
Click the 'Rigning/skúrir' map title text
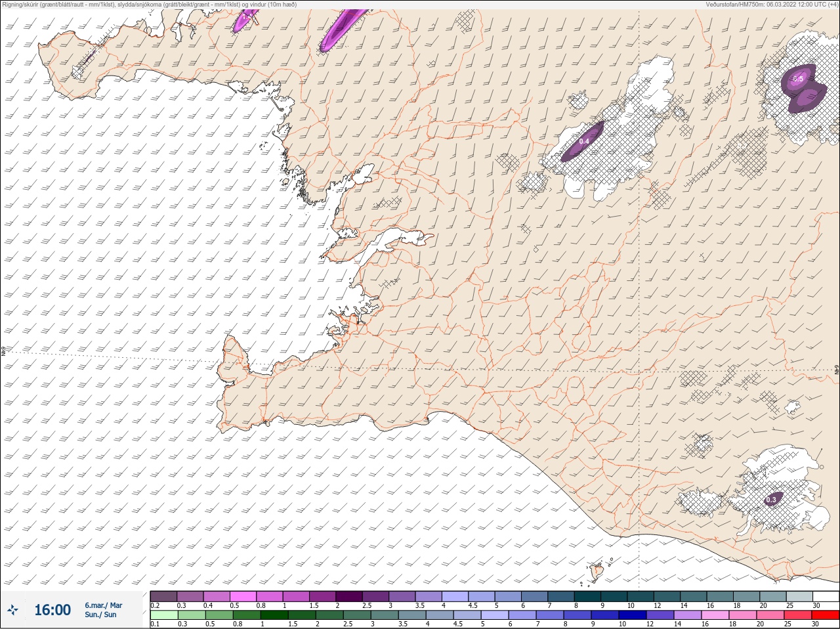pos(20,5)
